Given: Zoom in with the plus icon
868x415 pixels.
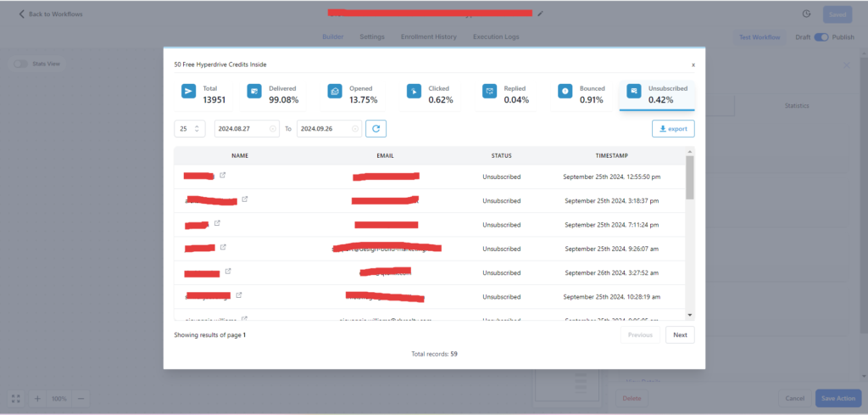Looking at the screenshot, I should click(x=37, y=398).
